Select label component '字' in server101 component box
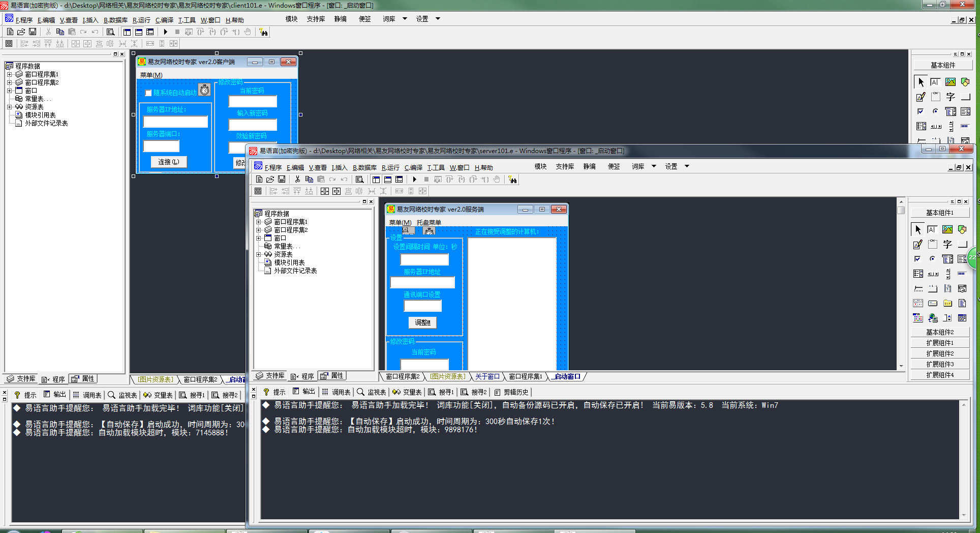Viewport: 980px width, 533px height. click(947, 244)
